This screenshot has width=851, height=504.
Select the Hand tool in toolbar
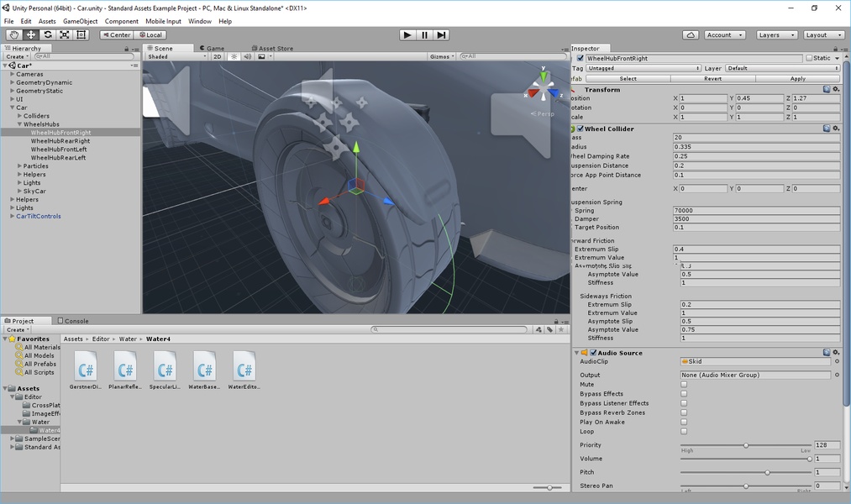(x=14, y=34)
